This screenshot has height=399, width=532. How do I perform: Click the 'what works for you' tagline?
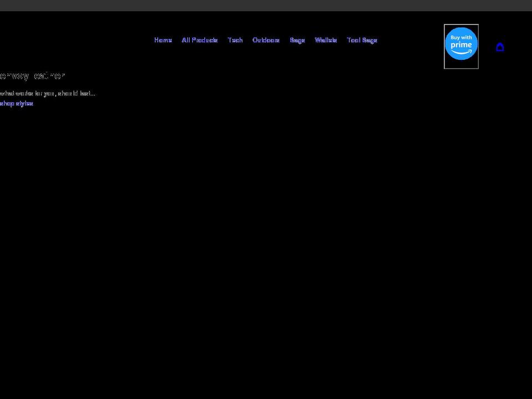click(48, 93)
